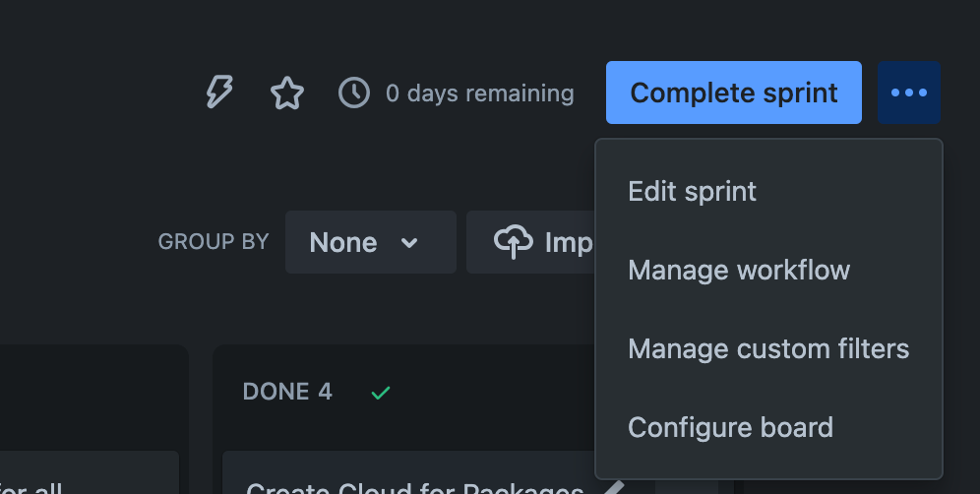Click the GROUP BY label
980x494 pixels.
click(214, 241)
